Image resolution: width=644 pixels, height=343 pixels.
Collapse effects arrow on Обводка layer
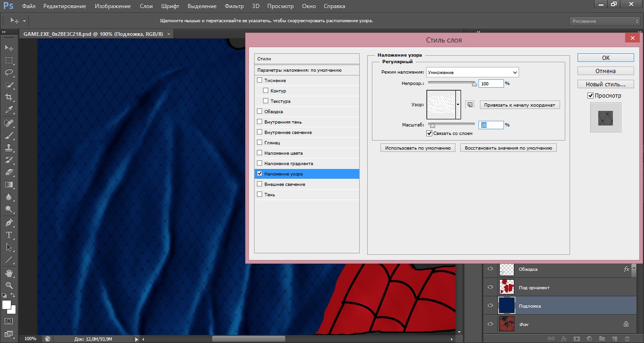tap(634, 268)
